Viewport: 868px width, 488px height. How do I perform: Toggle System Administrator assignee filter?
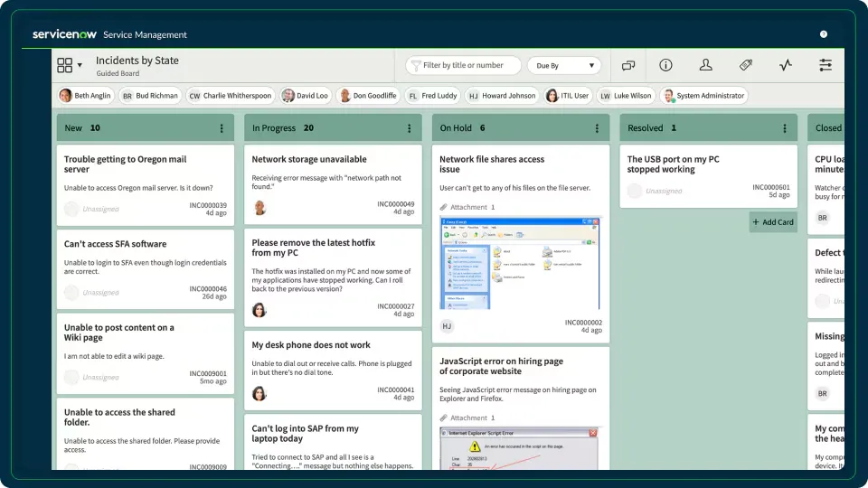tap(703, 96)
